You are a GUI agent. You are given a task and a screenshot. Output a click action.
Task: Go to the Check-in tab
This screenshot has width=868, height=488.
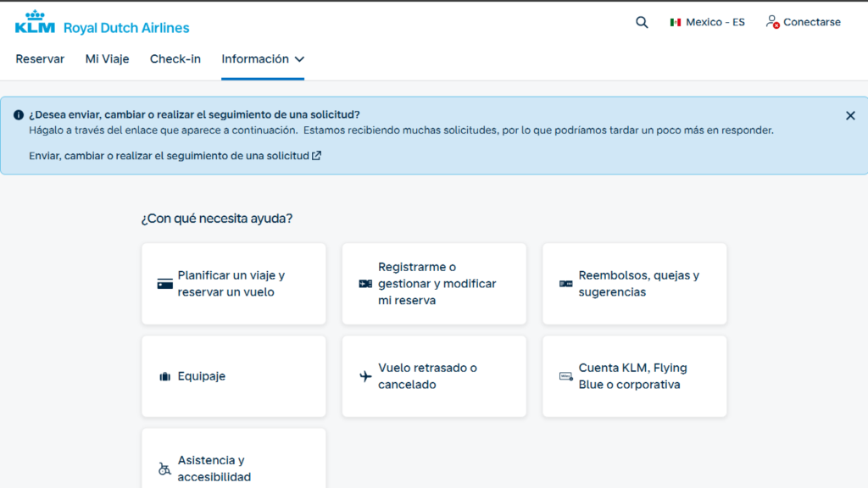coord(175,58)
